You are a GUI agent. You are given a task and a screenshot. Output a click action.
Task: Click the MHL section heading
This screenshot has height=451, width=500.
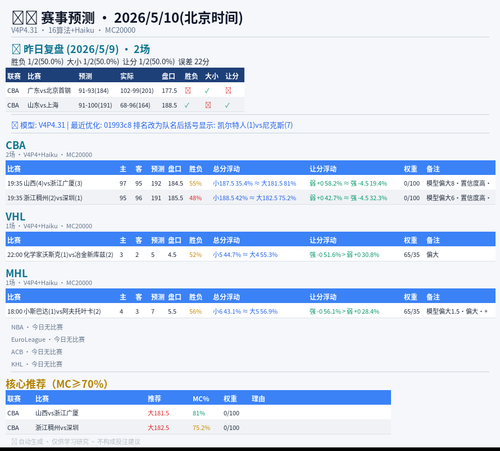coord(17,273)
